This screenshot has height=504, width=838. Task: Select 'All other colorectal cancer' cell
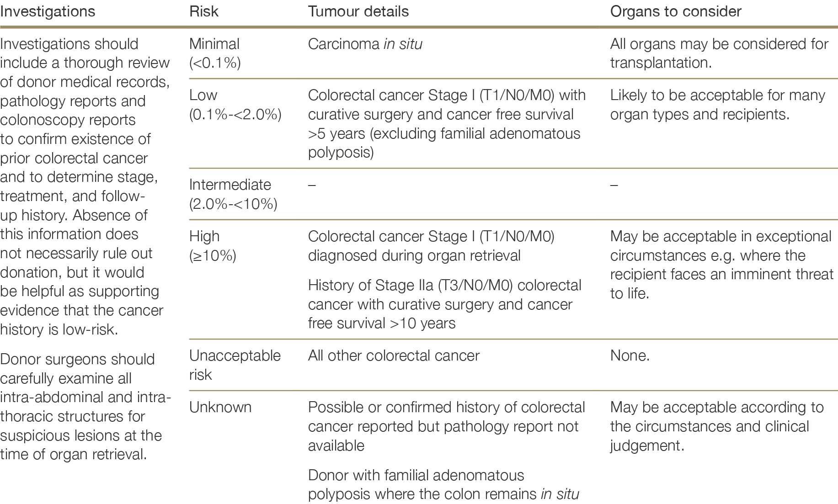pos(394,355)
